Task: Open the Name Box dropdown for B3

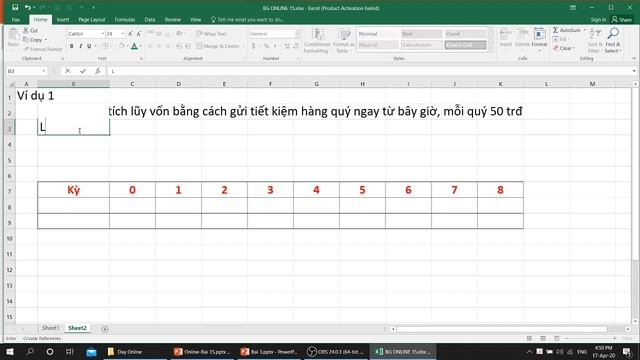Action: tap(44, 71)
